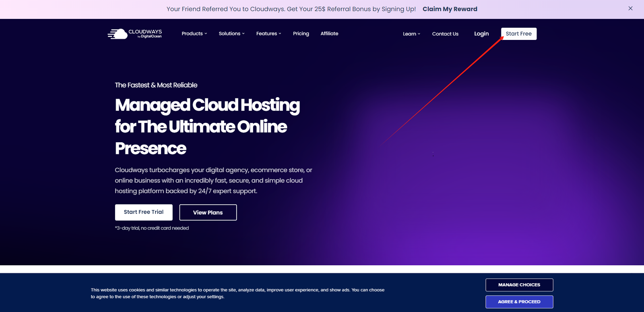Click the Contact Us link
644x312 pixels.
pos(445,34)
